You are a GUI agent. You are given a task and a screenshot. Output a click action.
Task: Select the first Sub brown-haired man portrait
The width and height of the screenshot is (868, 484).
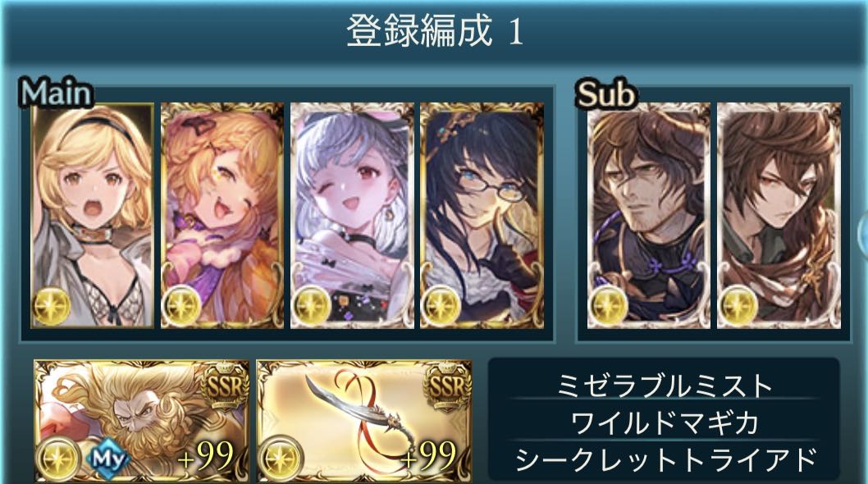coord(648,216)
